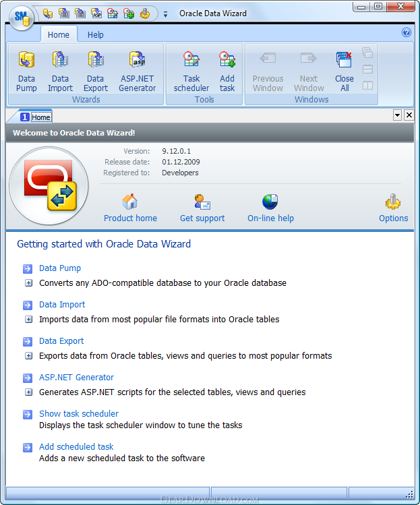Click text Adds a new scheduled task
420x505 pixels.
(x=122, y=458)
